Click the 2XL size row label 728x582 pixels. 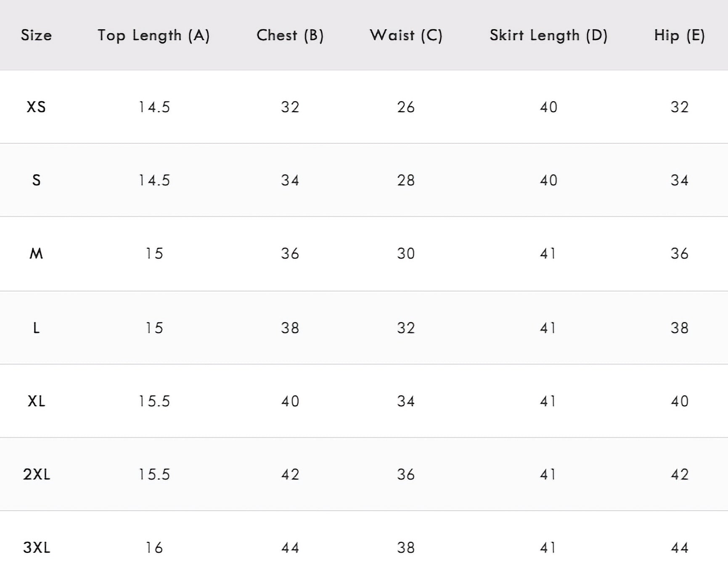(x=37, y=474)
